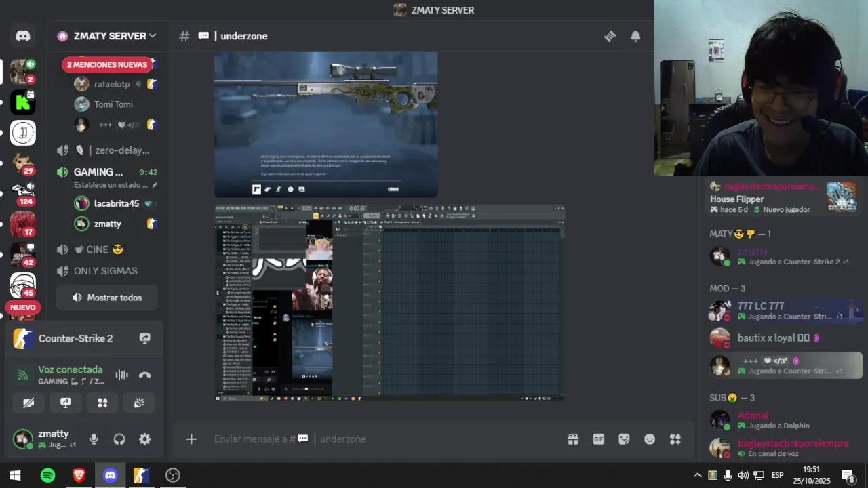The image size is (868, 488).
Task: Open the server icon with badge 124
Action: 23,194
